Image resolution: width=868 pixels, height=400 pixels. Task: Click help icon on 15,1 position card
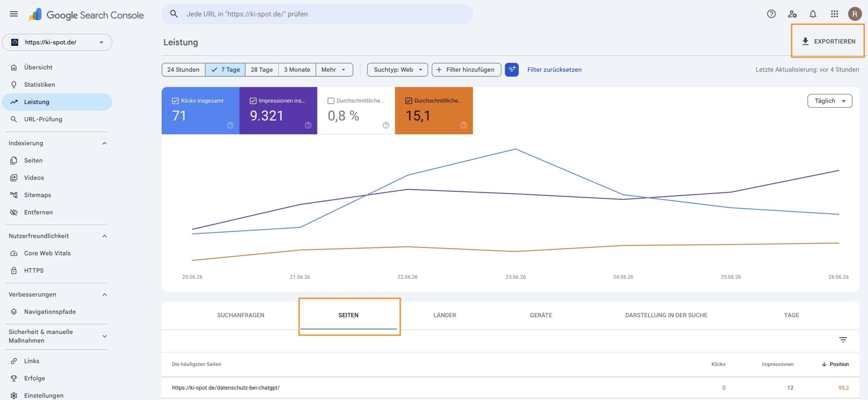point(463,125)
